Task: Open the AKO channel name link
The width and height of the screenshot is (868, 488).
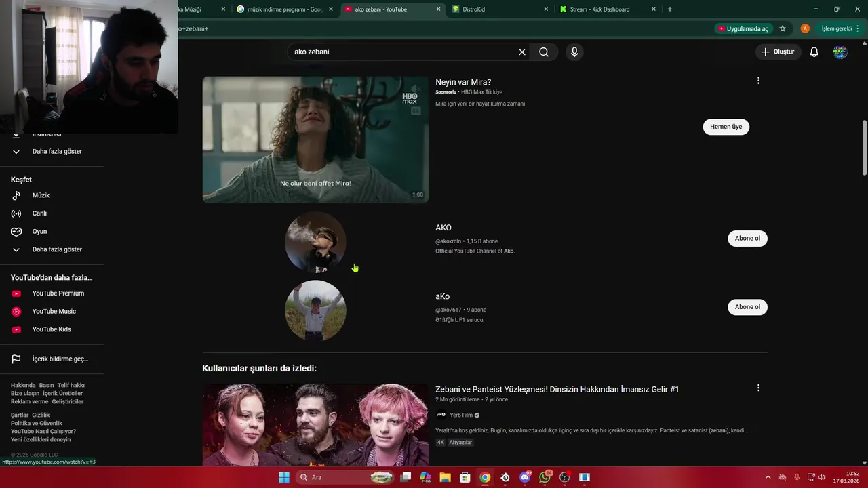Action: 443,228
